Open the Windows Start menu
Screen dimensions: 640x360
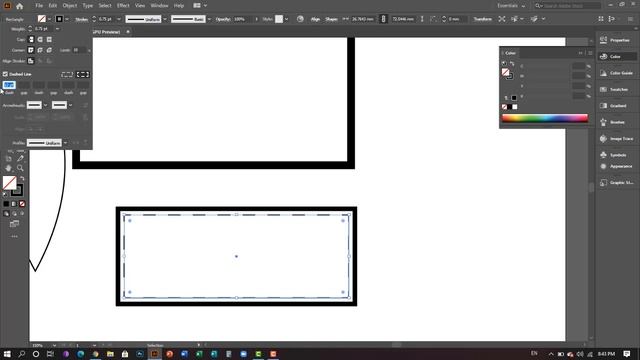pos(7,354)
